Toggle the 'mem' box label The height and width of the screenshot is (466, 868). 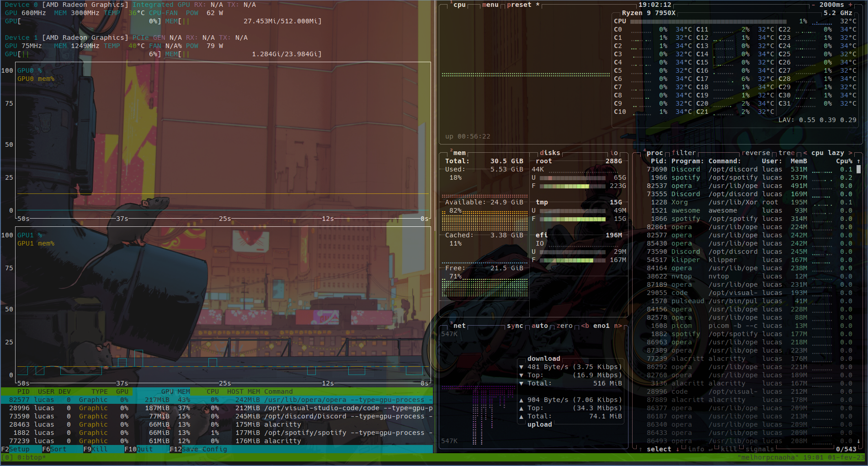pos(459,153)
